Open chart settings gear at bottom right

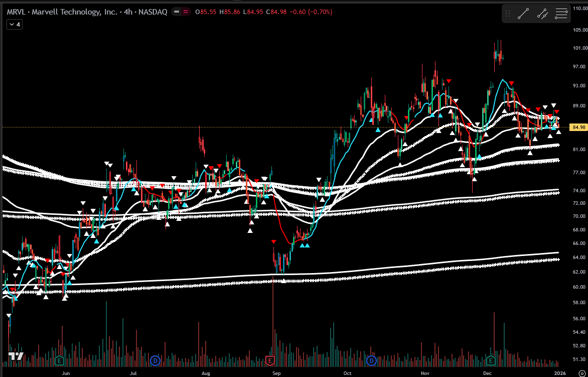(582, 373)
